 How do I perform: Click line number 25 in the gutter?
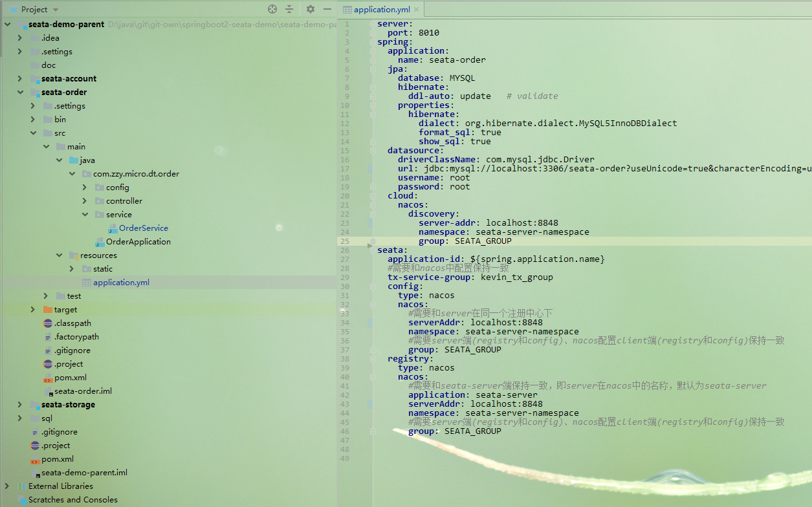point(345,241)
